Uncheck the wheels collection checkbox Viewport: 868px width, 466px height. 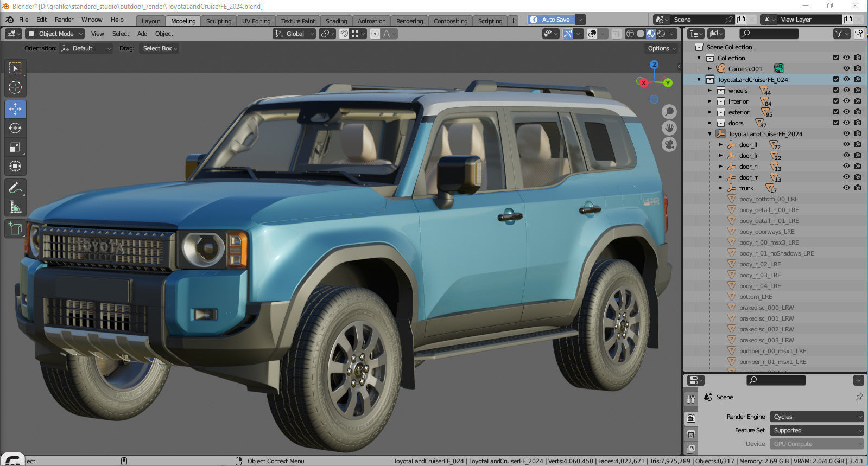(x=836, y=90)
